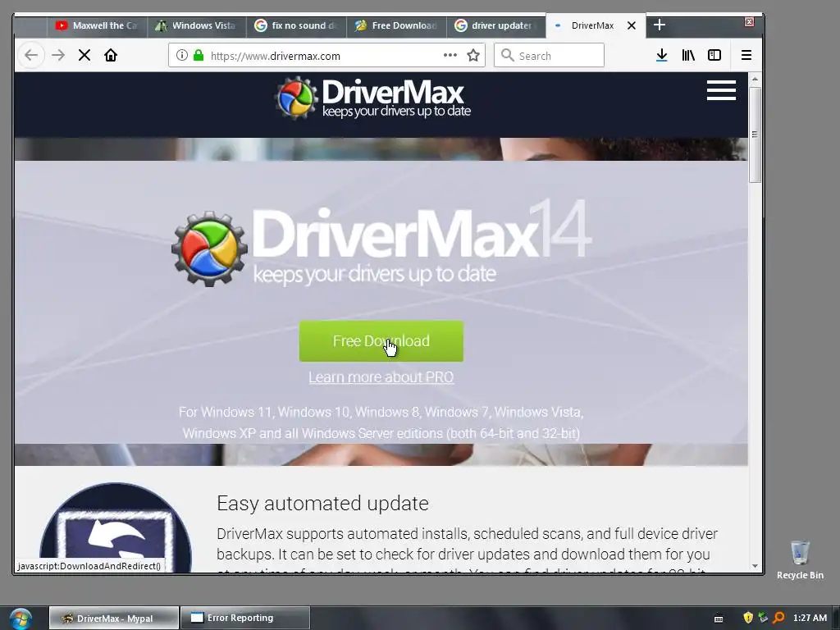Open the Recycle Bin desktop icon
The width and height of the screenshot is (840, 630).
(800, 559)
